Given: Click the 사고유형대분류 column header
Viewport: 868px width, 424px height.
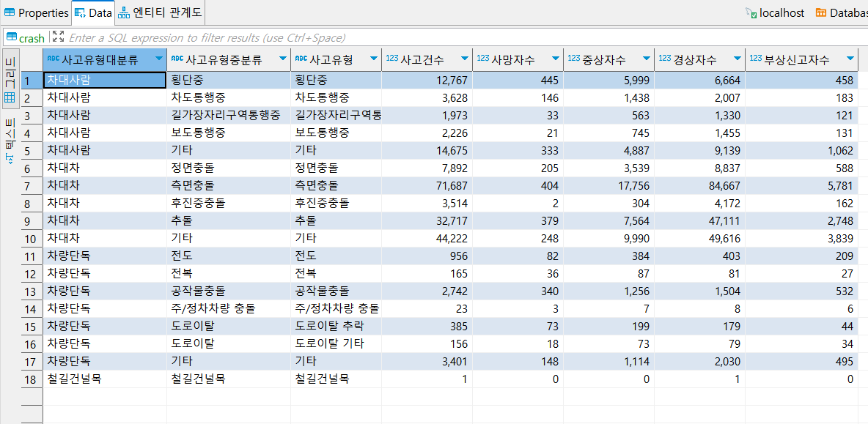Looking at the screenshot, I should (x=105, y=59).
